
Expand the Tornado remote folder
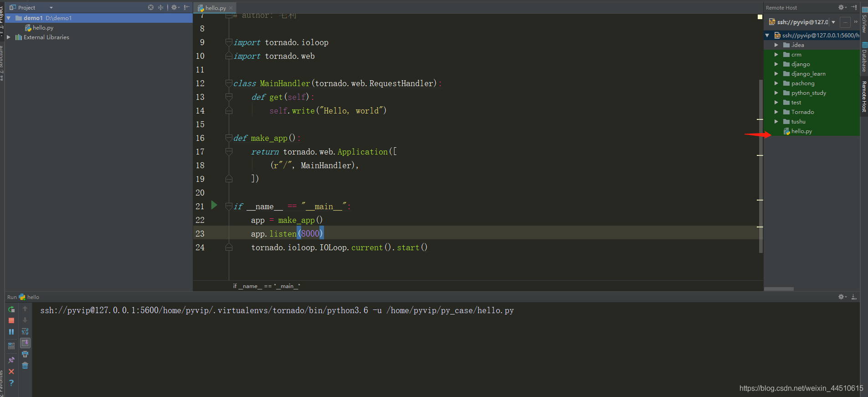pyautogui.click(x=776, y=112)
